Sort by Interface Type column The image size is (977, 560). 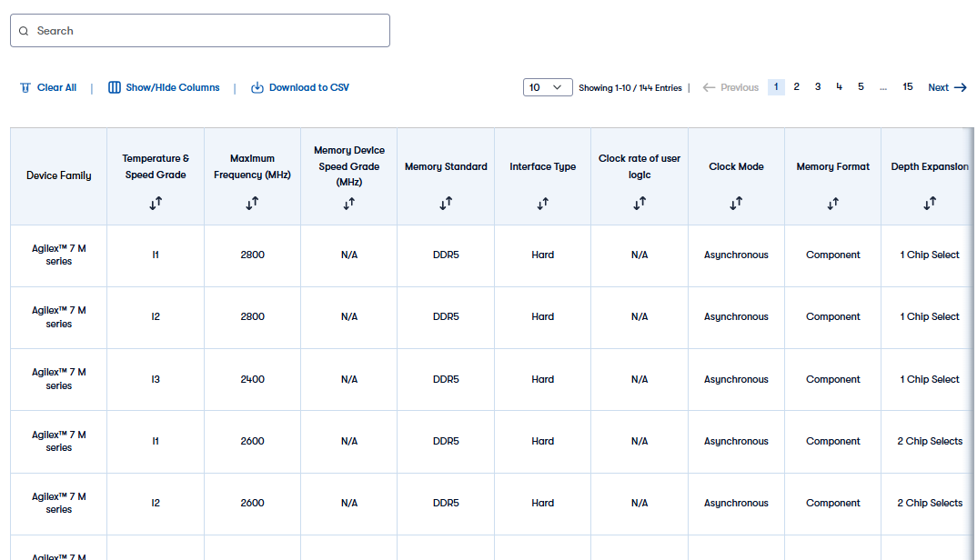point(542,204)
